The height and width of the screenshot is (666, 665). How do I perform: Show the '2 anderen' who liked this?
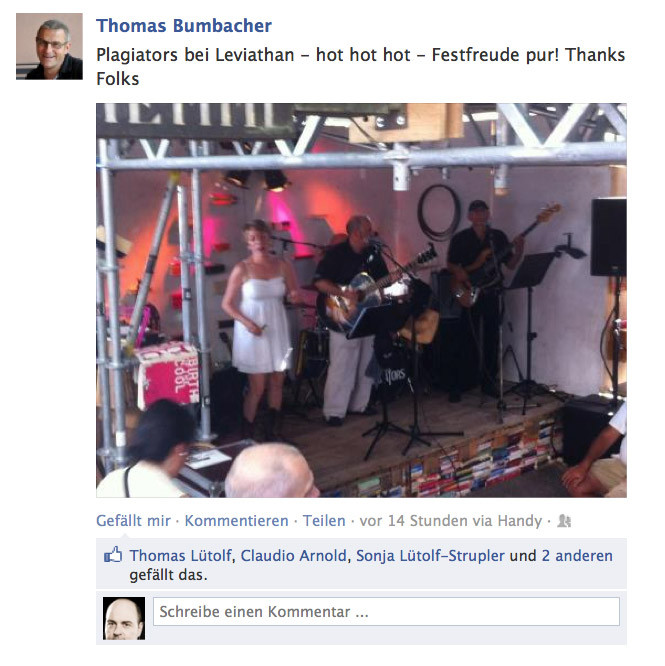577,556
